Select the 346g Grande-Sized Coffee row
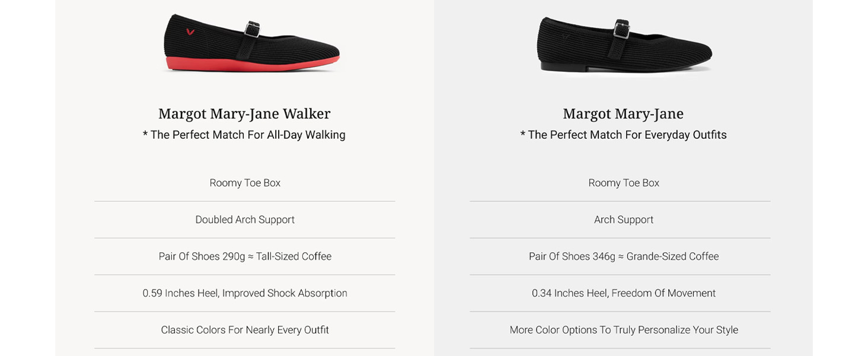Viewport: 868px width, 356px height. [624, 256]
